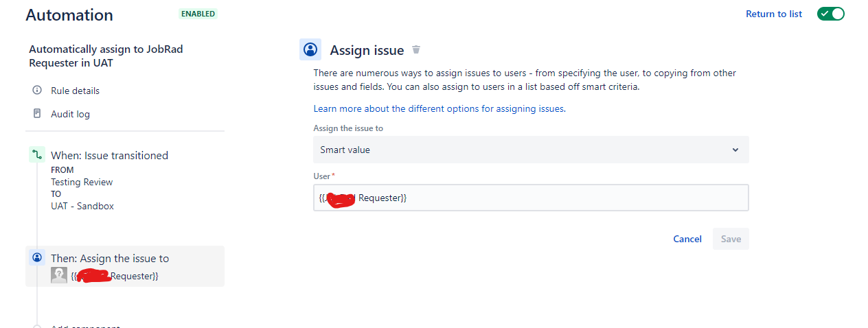The image size is (868, 328).
Task: Open the Audit log section
Action: (70, 114)
